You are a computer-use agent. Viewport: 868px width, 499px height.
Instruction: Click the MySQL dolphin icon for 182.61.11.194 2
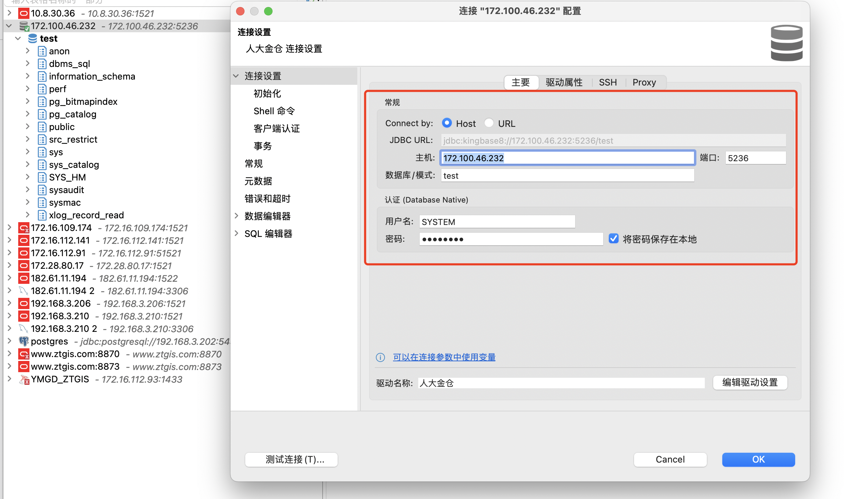23,291
